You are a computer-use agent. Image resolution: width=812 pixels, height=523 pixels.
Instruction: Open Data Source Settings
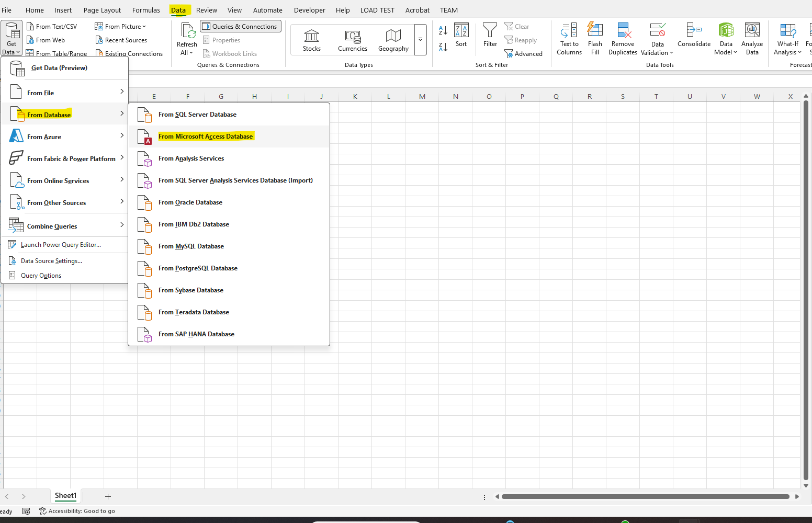[x=65, y=261]
